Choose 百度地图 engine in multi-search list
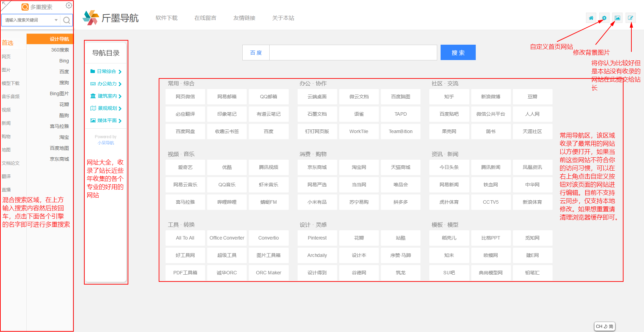The height and width of the screenshot is (332, 644). pyautogui.click(x=59, y=148)
